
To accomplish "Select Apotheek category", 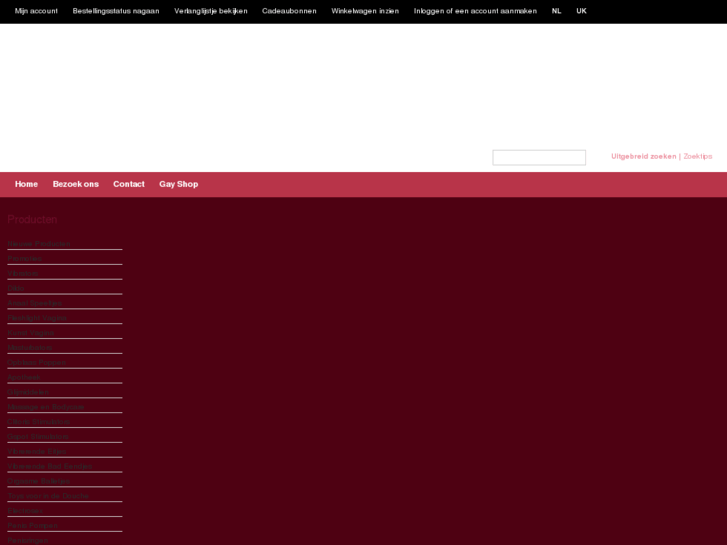I will point(24,377).
